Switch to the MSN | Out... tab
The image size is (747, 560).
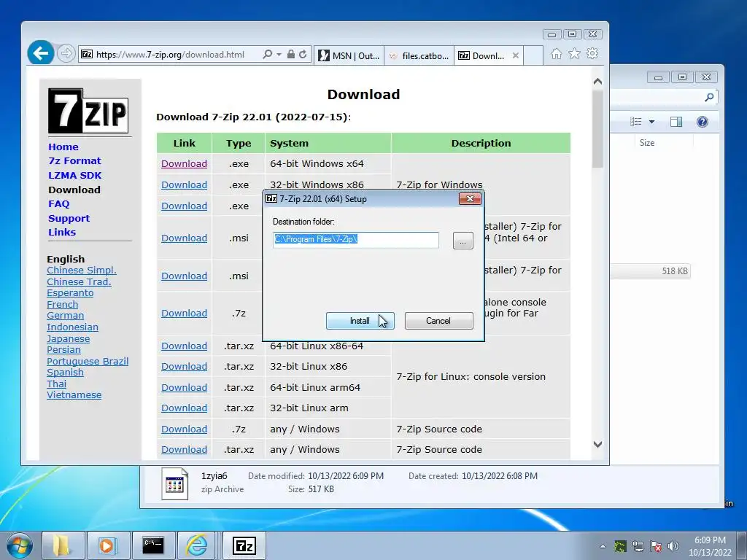tap(349, 55)
